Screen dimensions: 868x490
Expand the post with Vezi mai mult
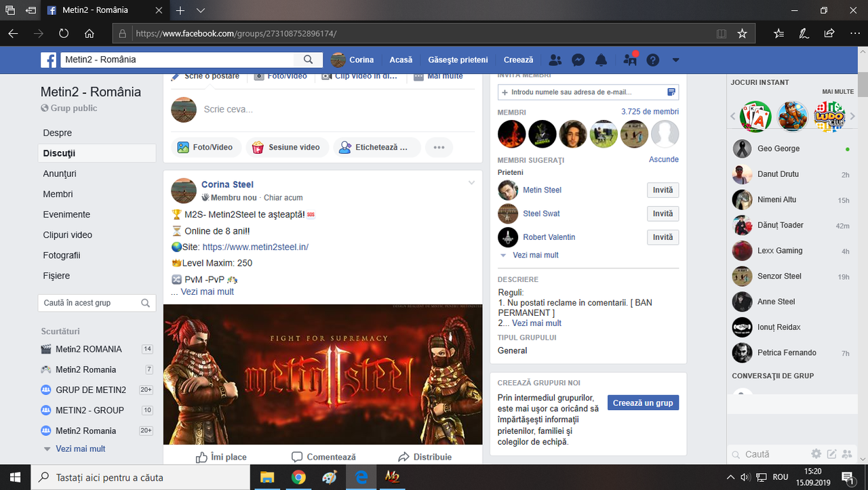207,291
